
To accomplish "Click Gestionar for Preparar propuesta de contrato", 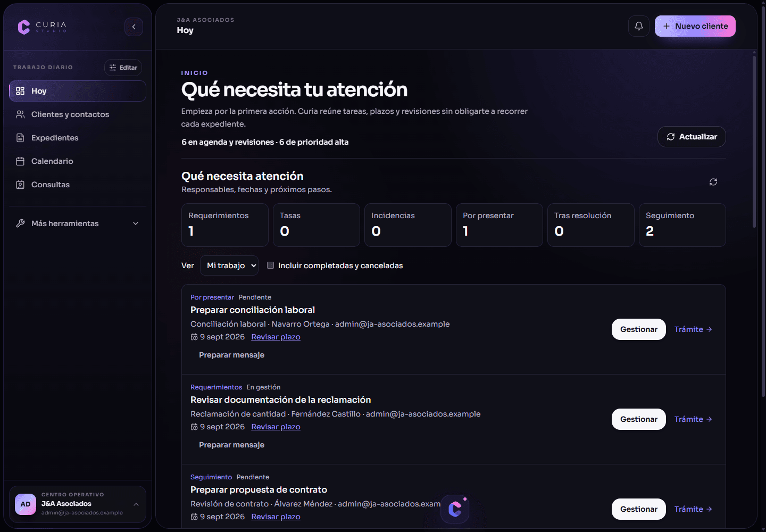I will pyautogui.click(x=639, y=509).
